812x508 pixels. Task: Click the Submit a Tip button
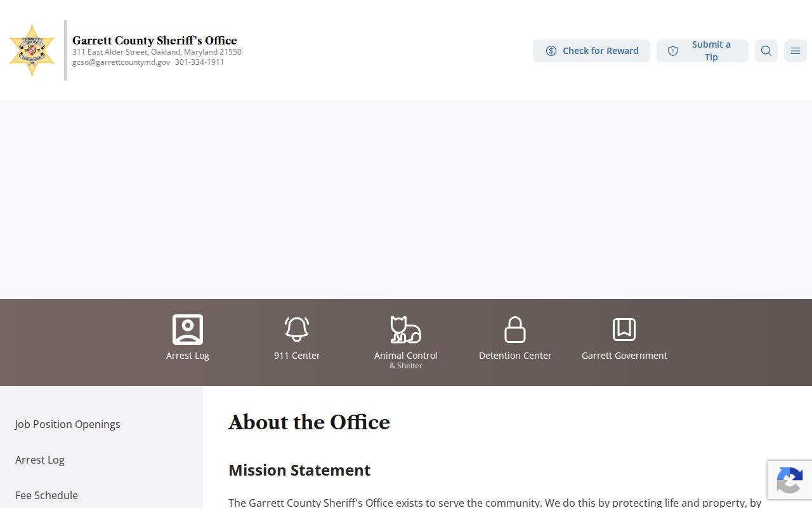tap(702, 51)
